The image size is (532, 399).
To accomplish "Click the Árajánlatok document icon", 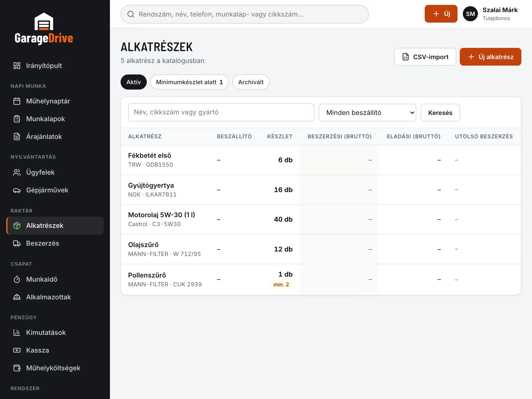I will pos(17,137).
